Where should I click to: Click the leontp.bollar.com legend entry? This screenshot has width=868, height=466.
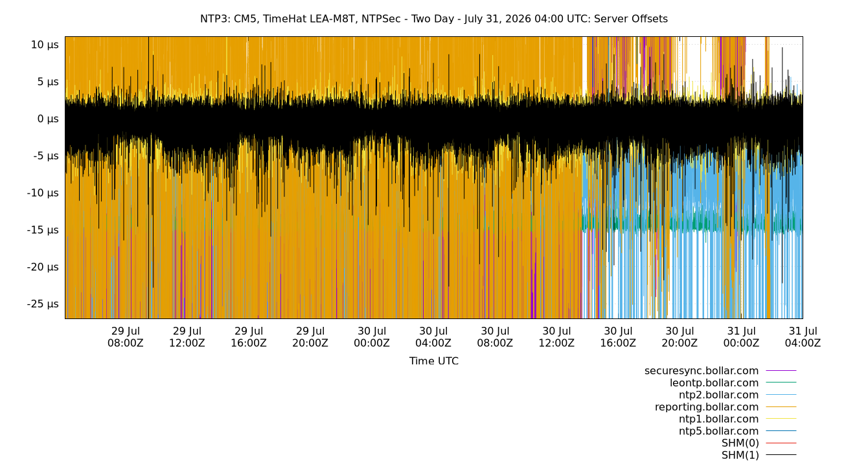tap(714, 383)
